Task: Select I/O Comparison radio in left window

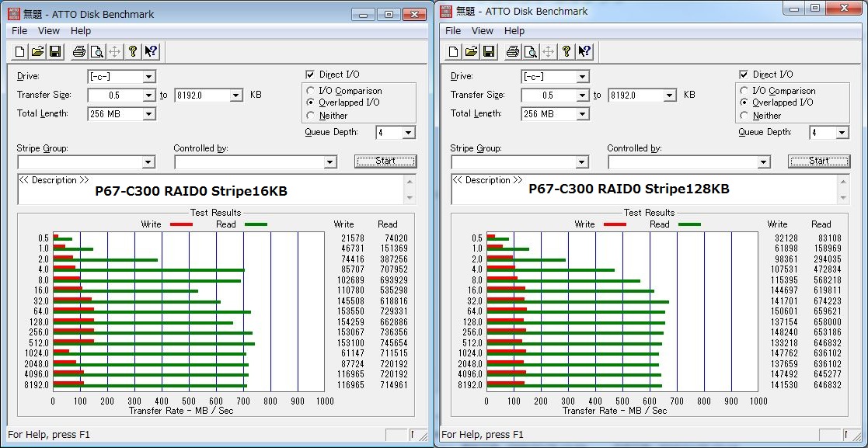Action: pos(311,91)
